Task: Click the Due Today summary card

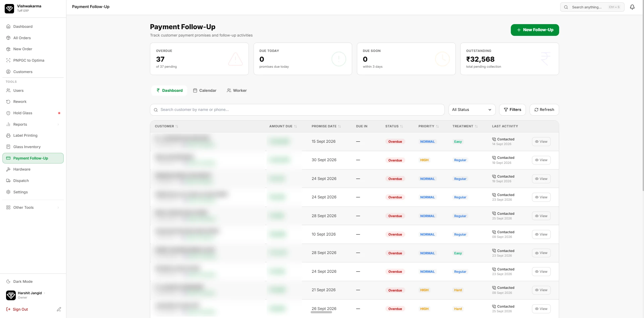Action: coord(303,59)
